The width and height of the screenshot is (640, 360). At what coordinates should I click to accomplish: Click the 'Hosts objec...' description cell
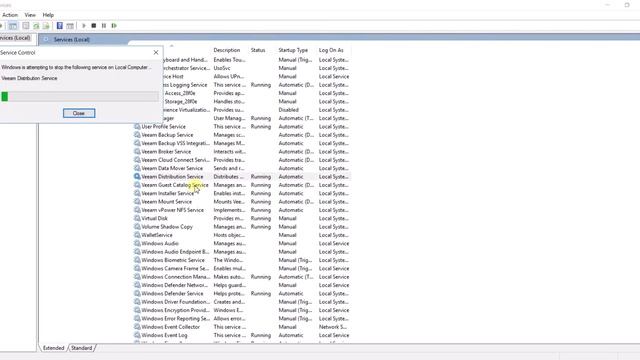[x=229, y=235]
